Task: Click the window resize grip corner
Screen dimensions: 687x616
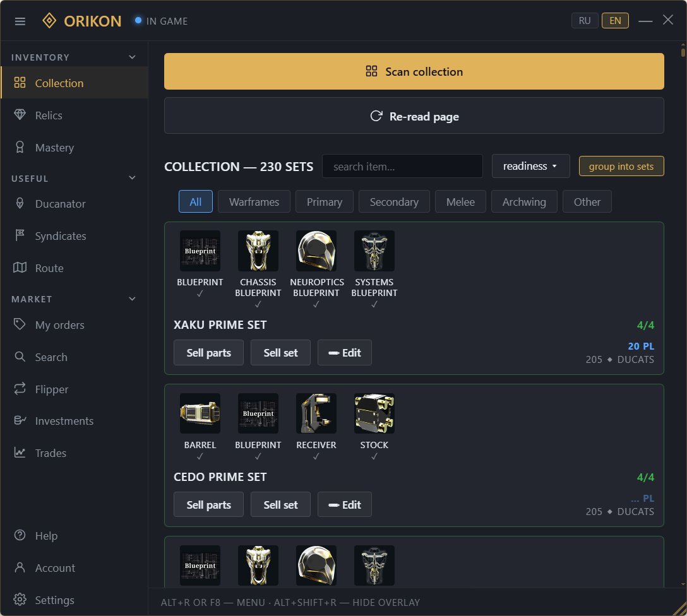Action: pyautogui.click(x=680, y=609)
